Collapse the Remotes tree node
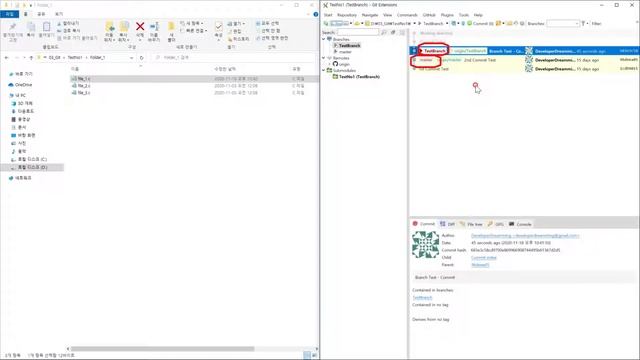640x360 pixels. click(x=324, y=58)
